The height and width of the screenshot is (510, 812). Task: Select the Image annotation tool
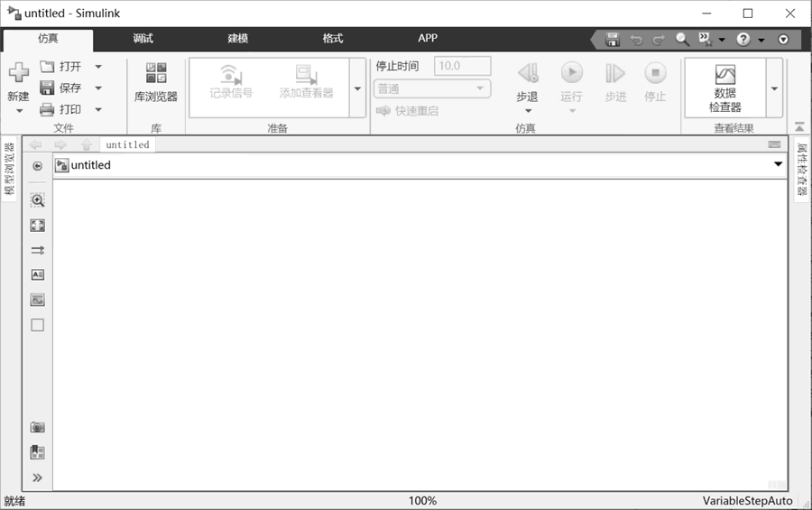(x=37, y=300)
